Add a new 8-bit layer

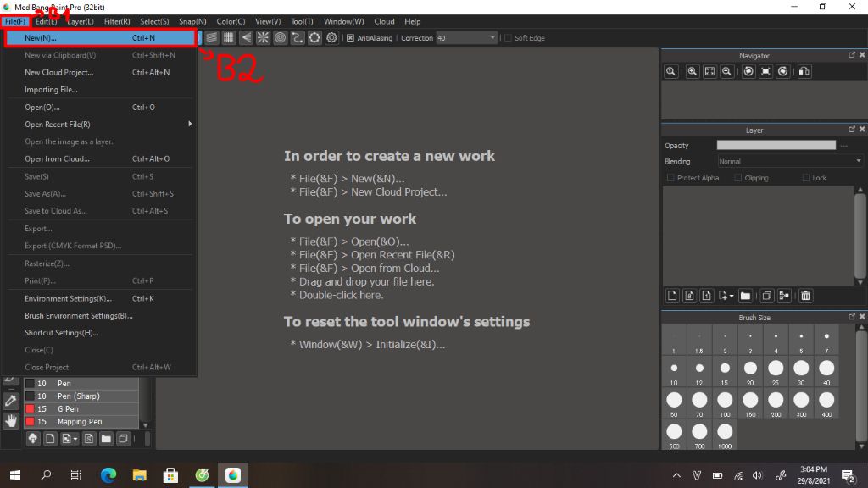[689, 296]
